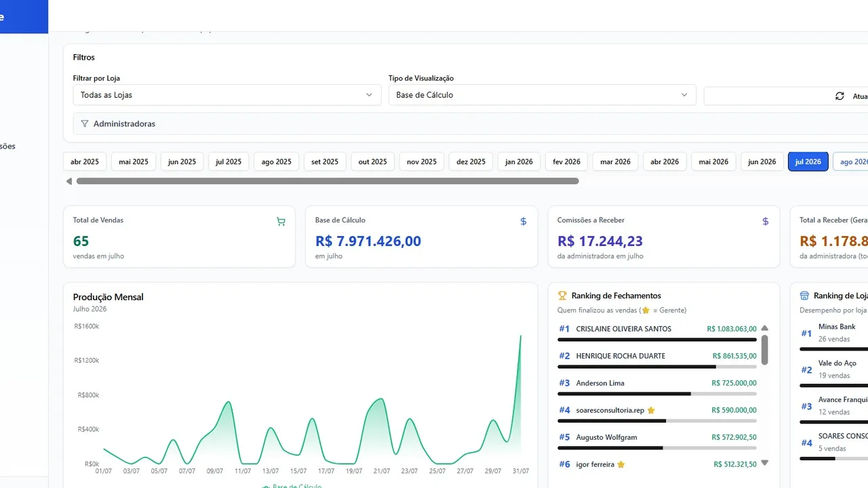Click the Base de Cálculo chart legend
Image resolution: width=868 pixels, height=488 pixels.
pos(292,486)
